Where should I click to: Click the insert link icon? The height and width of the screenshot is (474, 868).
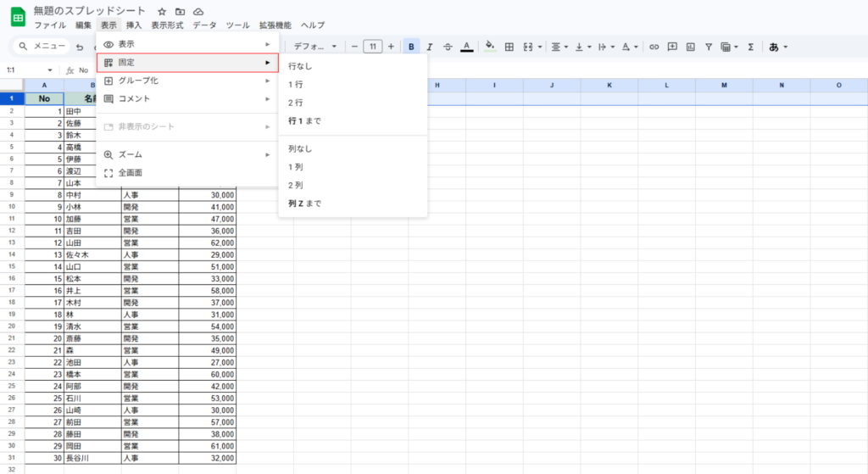(x=654, y=47)
